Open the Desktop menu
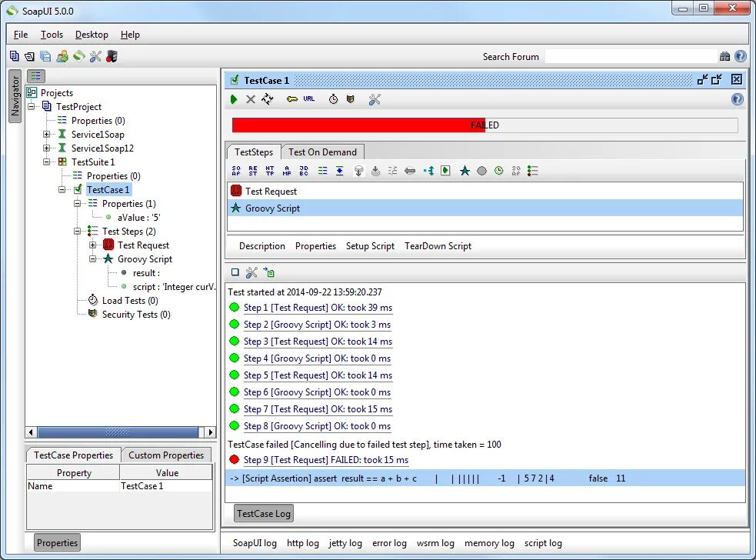Viewport: 756px width, 560px height. click(x=92, y=35)
